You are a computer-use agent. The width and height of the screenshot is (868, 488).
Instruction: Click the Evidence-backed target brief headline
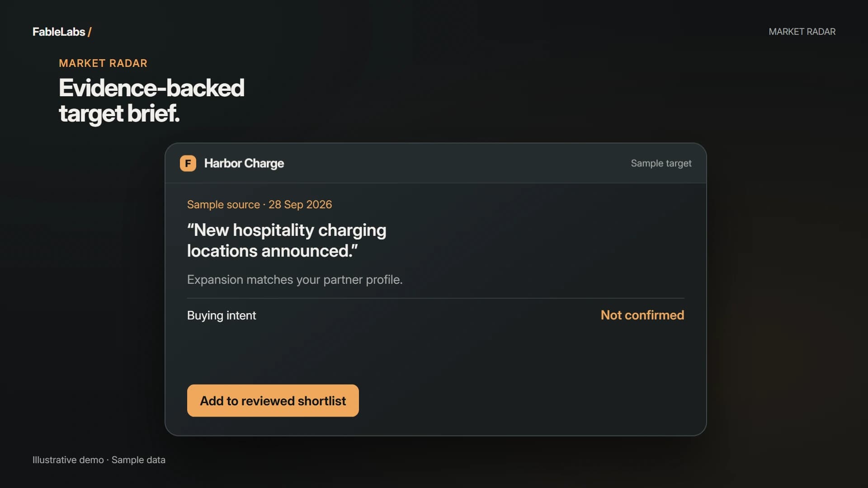[x=151, y=100]
